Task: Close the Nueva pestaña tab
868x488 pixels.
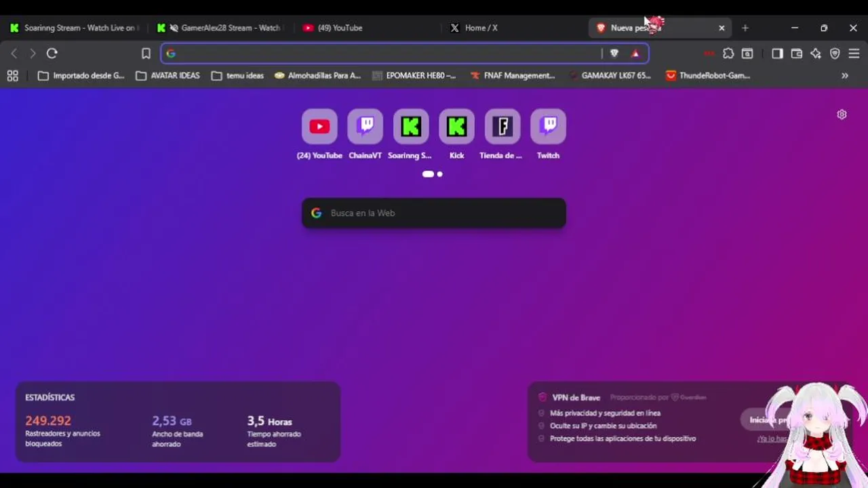Action: coord(722,28)
